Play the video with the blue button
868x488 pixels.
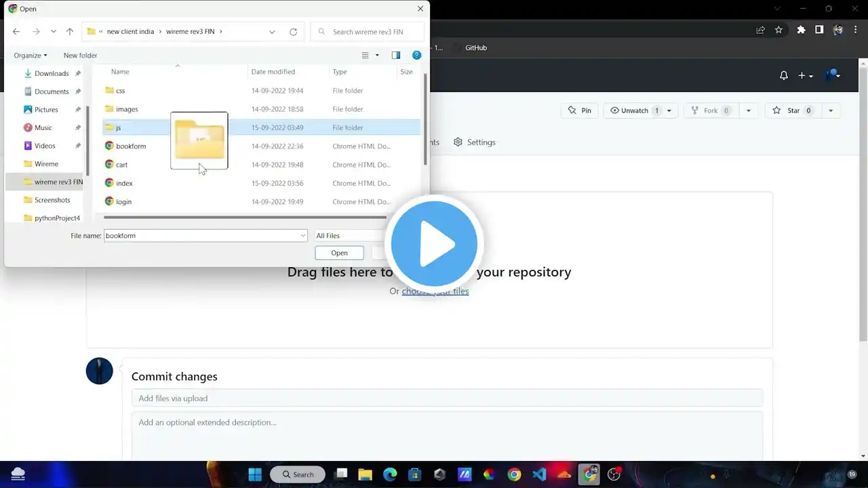(x=434, y=243)
